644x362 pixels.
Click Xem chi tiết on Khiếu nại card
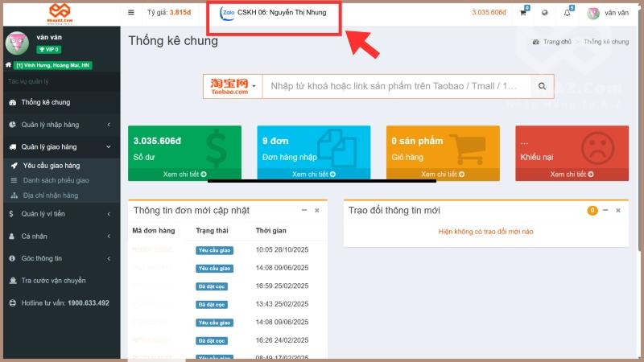pyautogui.click(x=572, y=174)
